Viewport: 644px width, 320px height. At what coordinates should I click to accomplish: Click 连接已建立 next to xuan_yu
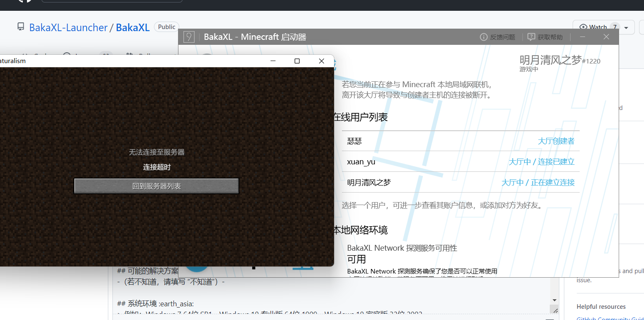click(x=556, y=161)
